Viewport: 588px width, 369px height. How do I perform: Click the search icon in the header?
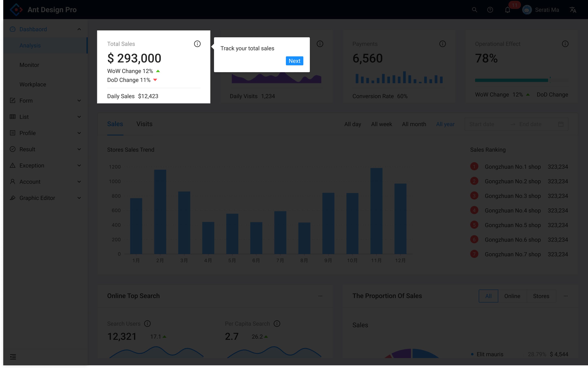click(474, 10)
